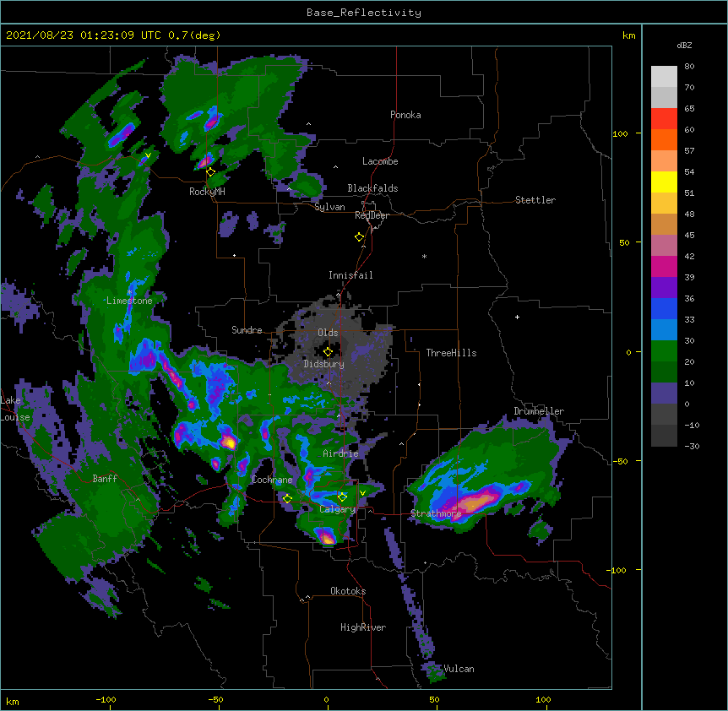728x711 pixels.
Task: Click the Ponoka city label
Action: coord(405,115)
